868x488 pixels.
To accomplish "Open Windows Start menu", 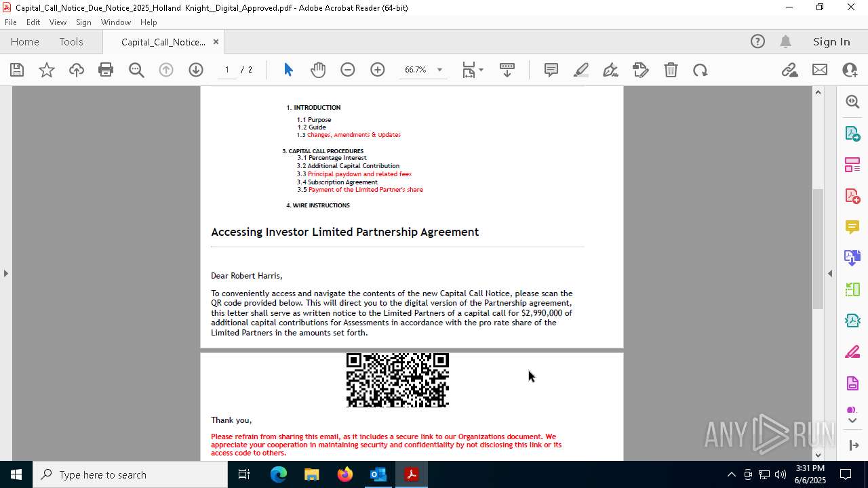I will pyautogui.click(x=16, y=474).
